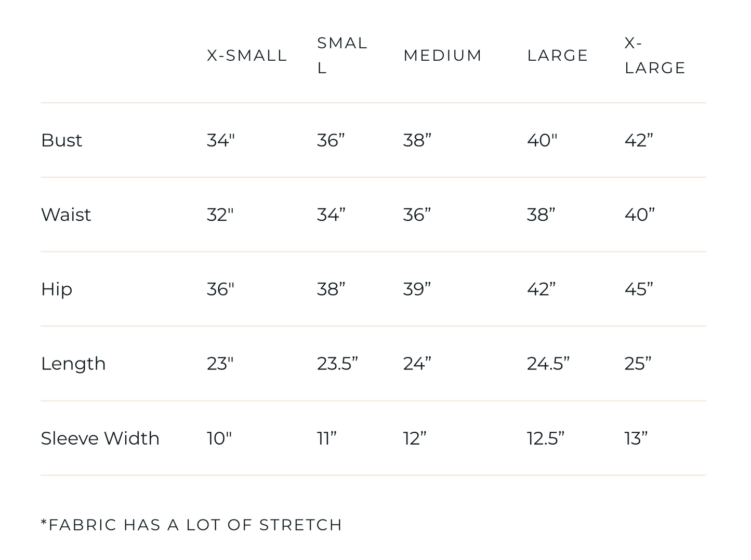
Task: Select the MEDIUM column header
Action: [x=443, y=56]
